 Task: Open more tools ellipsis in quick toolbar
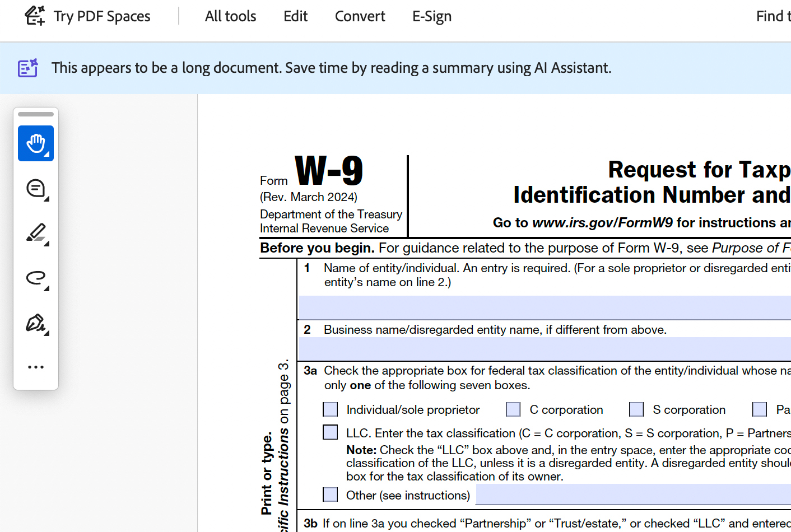pyautogui.click(x=36, y=367)
